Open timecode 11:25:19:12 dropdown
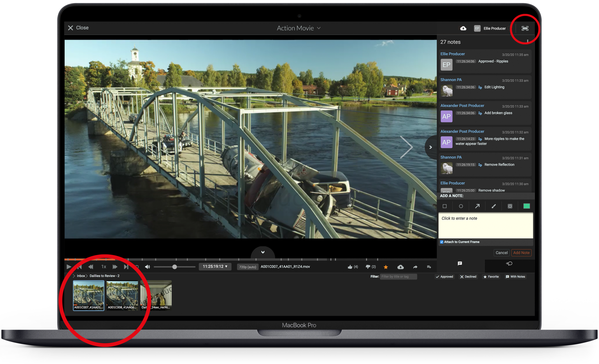 [215, 266]
